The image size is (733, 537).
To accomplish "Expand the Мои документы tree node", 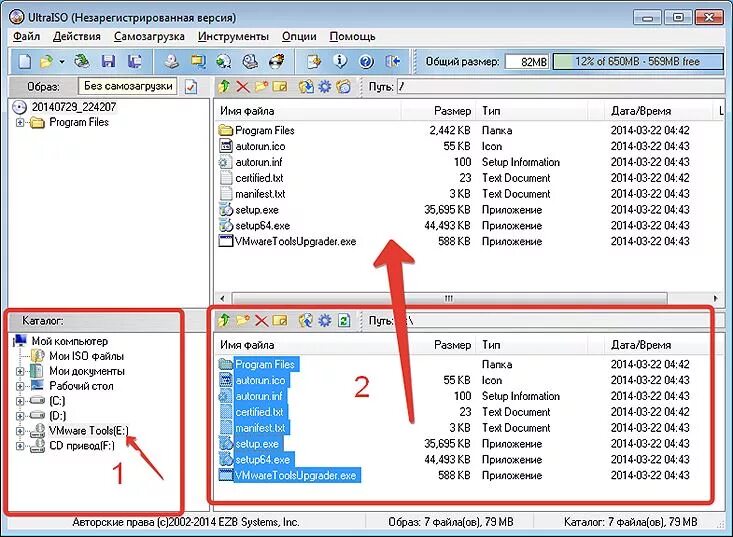I will [x=20, y=372].
